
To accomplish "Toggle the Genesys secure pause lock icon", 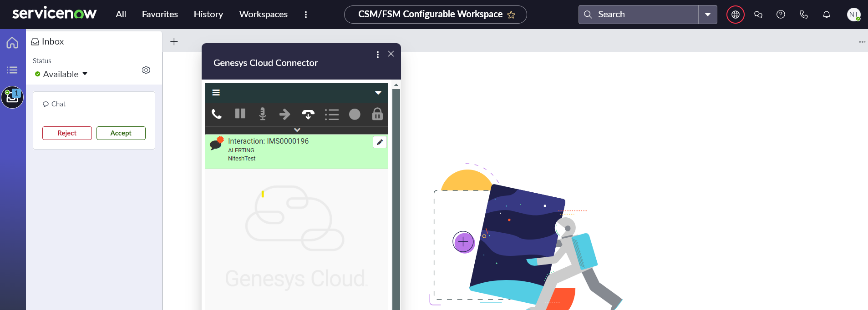I will pyautogui.click(x=377, y=114).
